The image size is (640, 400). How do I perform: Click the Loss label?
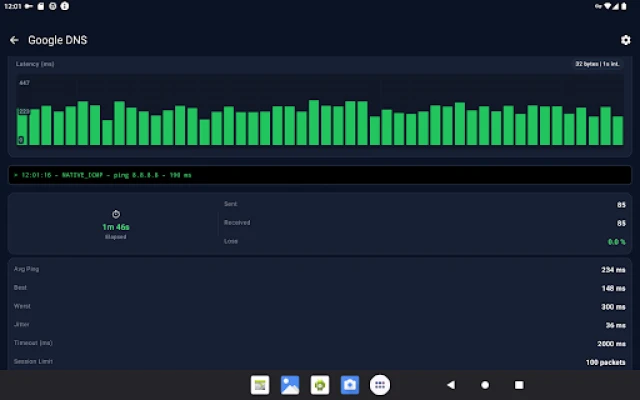pos(231,241)
